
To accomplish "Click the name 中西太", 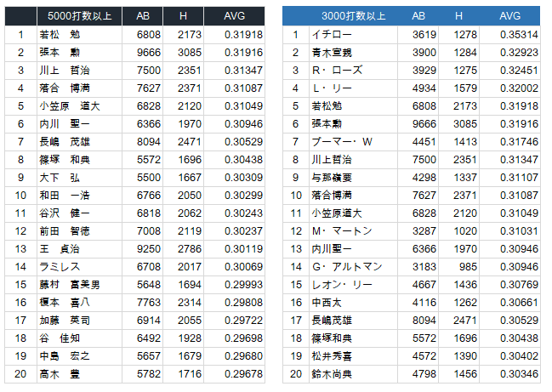I will [x=327, y=303].
